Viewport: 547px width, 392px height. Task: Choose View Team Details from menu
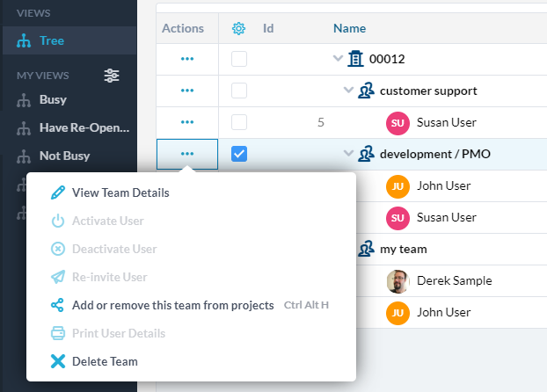coord(120,192)
